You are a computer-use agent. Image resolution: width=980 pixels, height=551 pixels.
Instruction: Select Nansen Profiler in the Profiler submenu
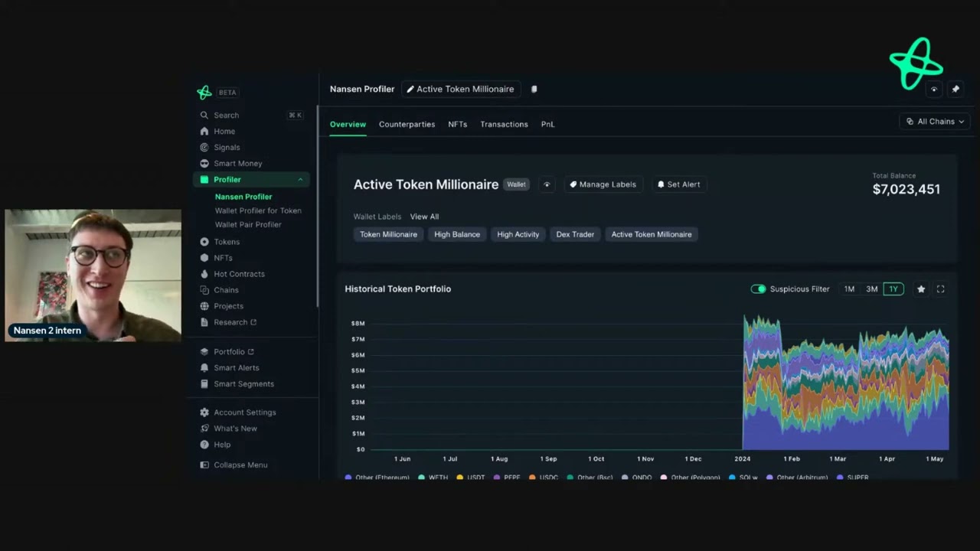pyautogui.click(x=243, y=197)
